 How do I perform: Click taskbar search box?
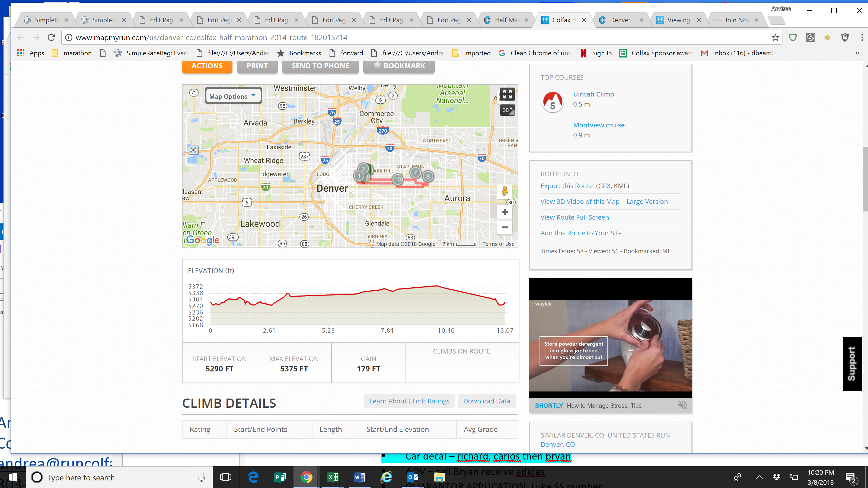pos(119,477)
